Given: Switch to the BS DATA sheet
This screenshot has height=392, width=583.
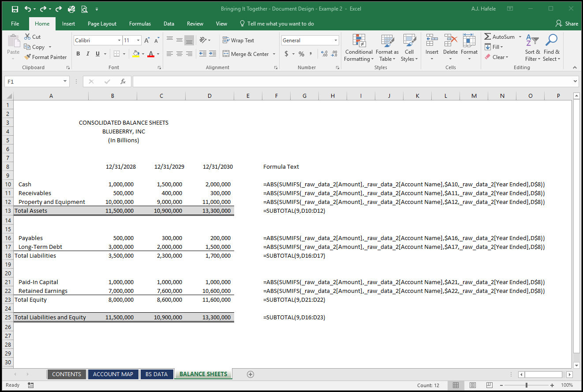Looking at the screenshot, I should tap(157, 374).
